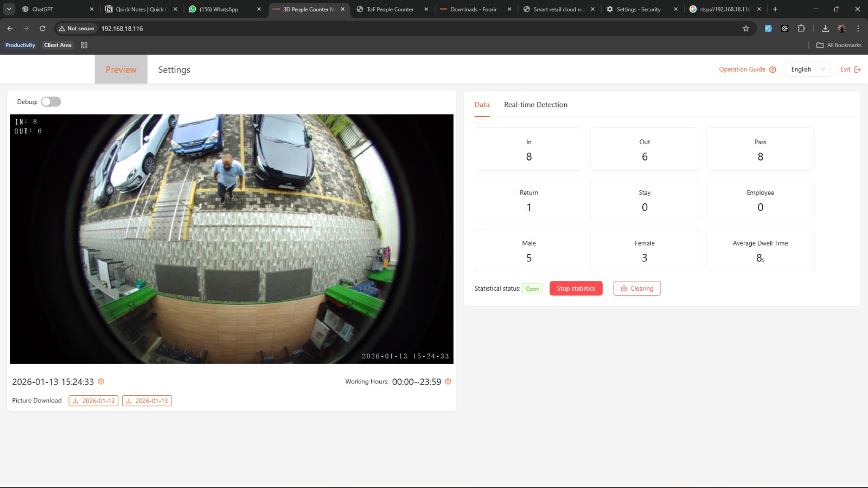This screenshot has height=488, width=868.
Task: Expand the English language dropdown
Action: coord(808,69)
